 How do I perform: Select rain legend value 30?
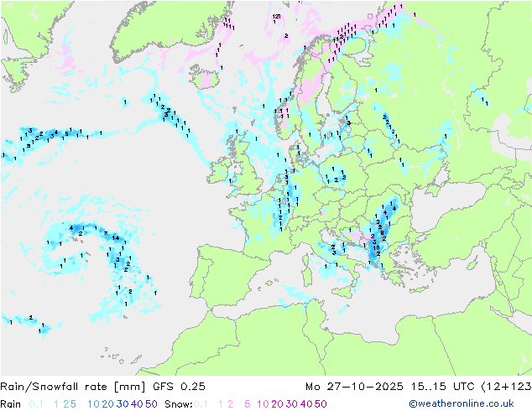123,404
